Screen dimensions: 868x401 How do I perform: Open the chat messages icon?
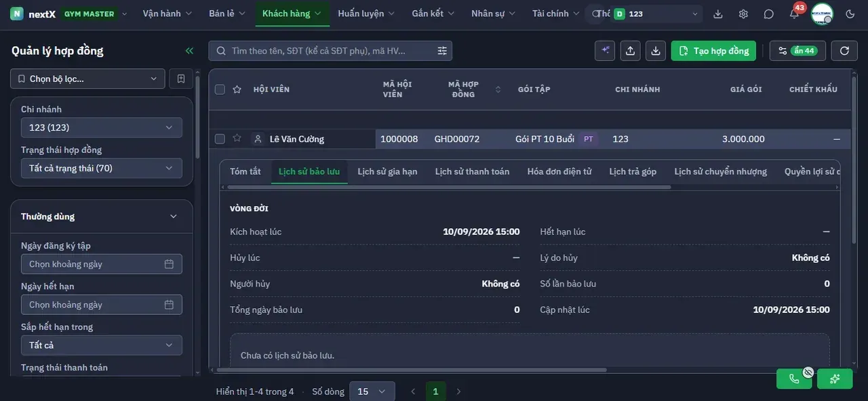tap(768, 14)
